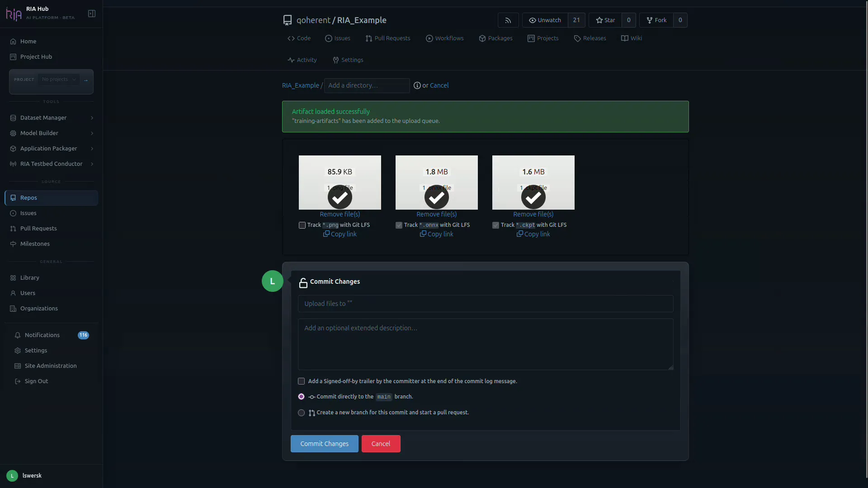Click the Library grid icon
This screenshot has width=868, height=488.
[13, 278]
